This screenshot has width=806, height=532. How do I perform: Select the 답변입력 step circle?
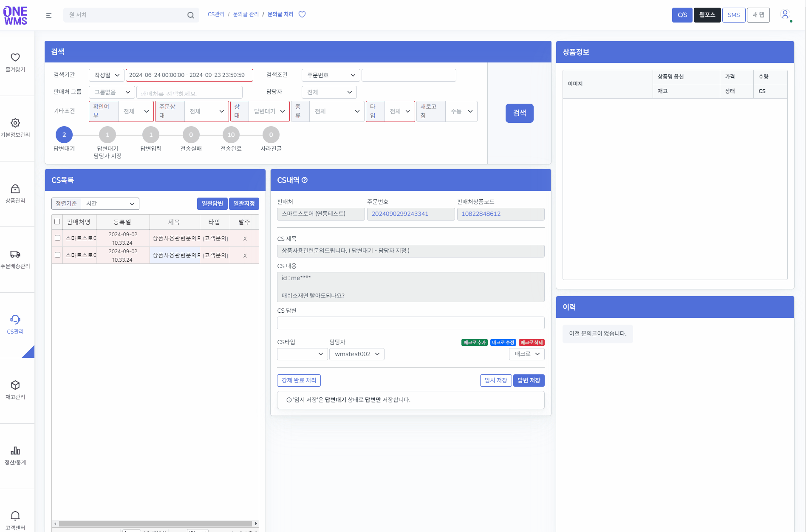(151, 135)
